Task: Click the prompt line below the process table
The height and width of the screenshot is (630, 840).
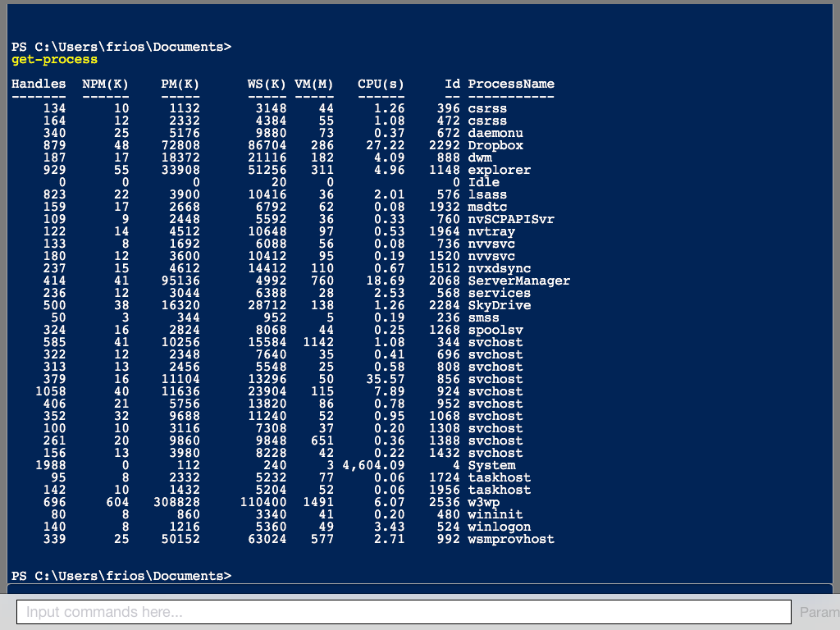Action: coord(121,577)
